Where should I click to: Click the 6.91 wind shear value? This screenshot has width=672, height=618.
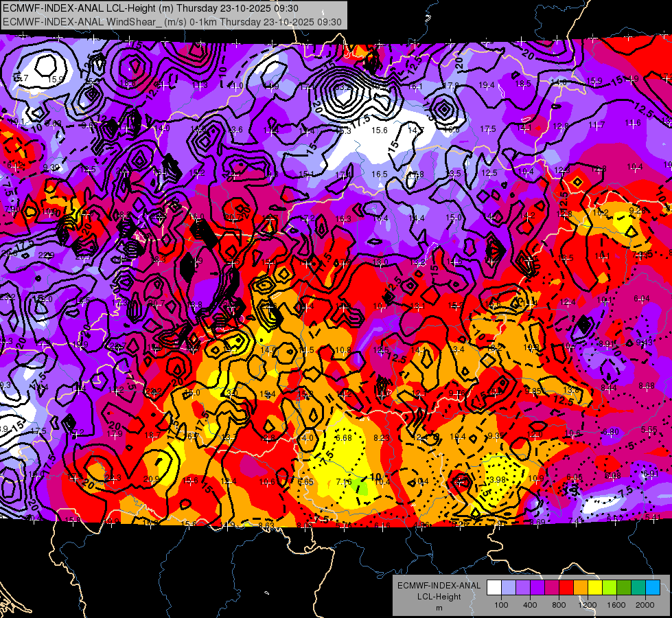(x=651, y=474)
